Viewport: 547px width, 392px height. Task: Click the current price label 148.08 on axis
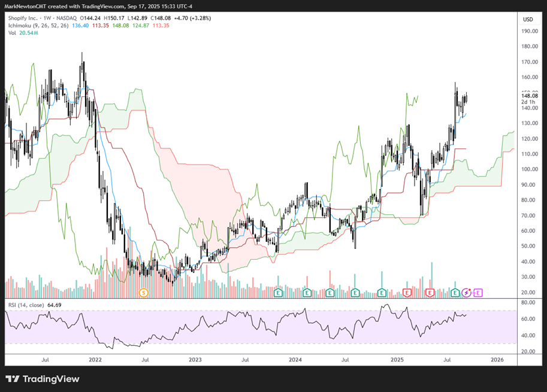(528, 95)
